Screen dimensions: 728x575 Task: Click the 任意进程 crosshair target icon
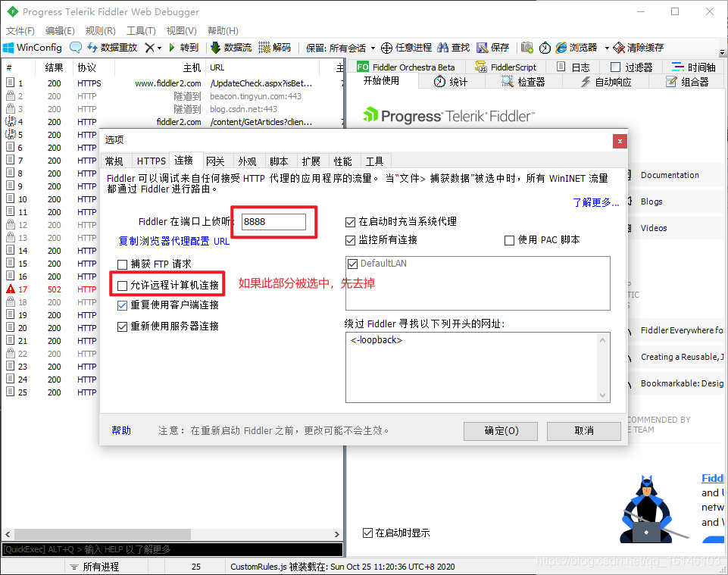tap(387, 48)
